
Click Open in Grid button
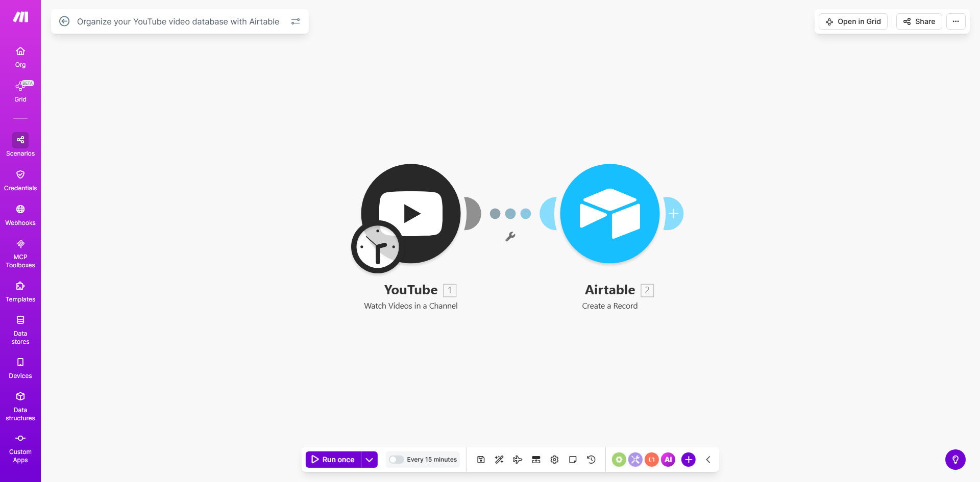tap(853, 21)
